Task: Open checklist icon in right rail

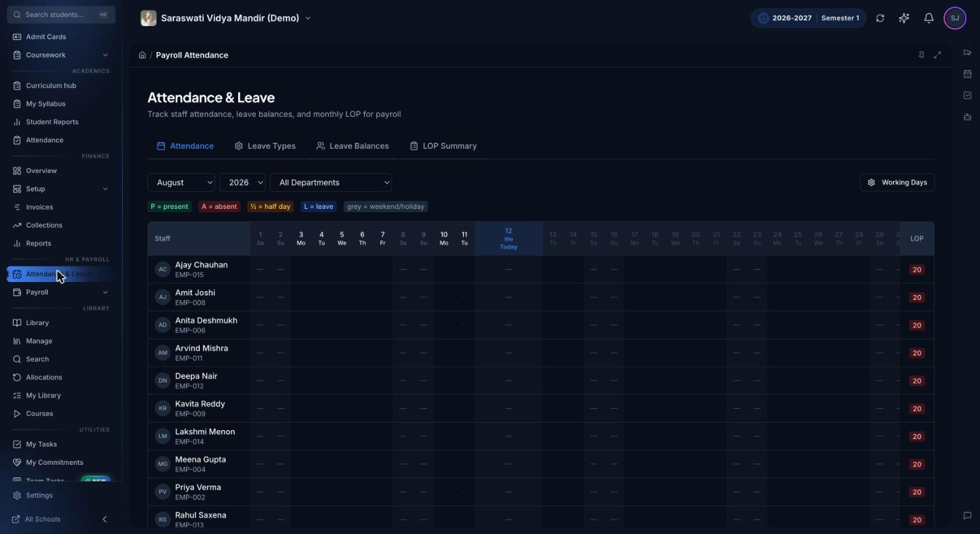Action: tap(968, 95)
